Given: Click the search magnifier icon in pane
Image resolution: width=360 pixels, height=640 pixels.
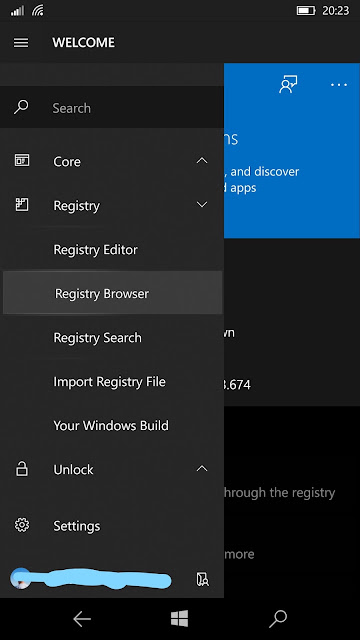Looking at the screenshot, I should click(x=21, y=108).
